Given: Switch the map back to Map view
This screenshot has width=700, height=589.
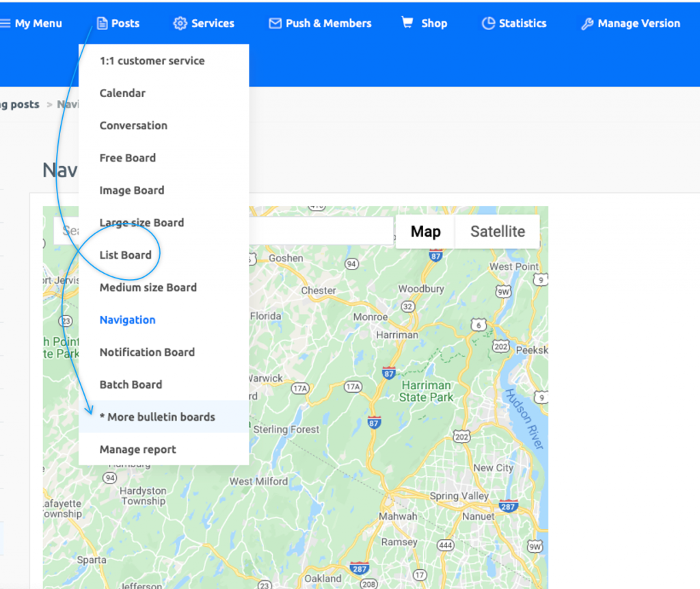Looking at the screenshot, I should 425,231.
